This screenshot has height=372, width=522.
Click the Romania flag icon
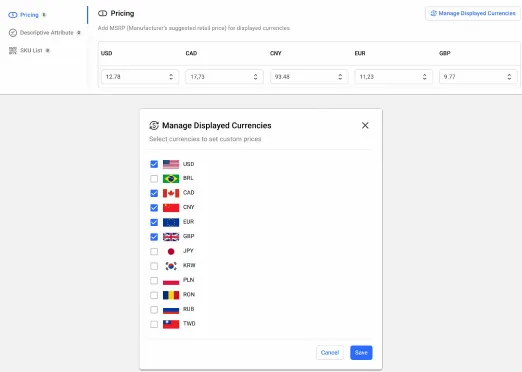point(171,295)
